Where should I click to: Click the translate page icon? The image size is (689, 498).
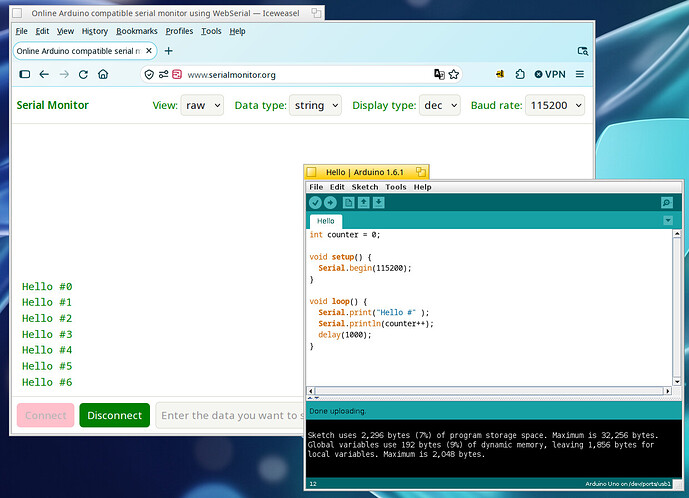click(x=439, y=74)
